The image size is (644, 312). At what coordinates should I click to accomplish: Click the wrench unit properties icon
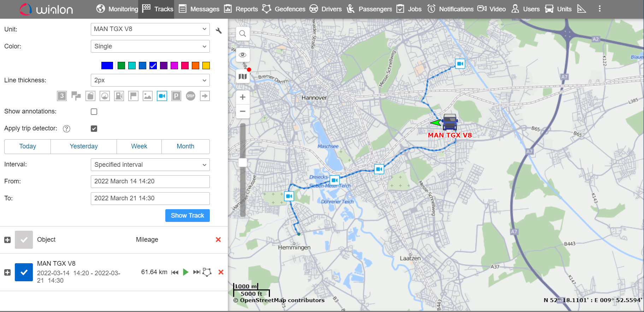click(x=219, y=30)
